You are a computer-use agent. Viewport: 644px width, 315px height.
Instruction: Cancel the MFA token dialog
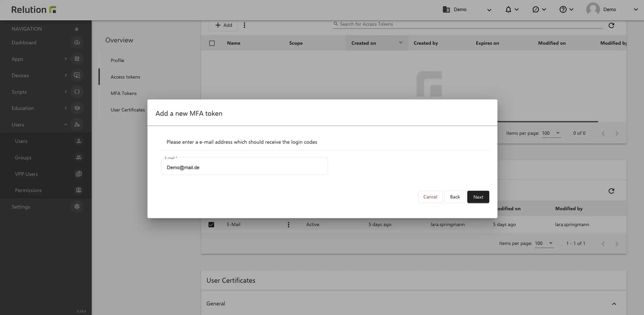[x=430, y=197]
